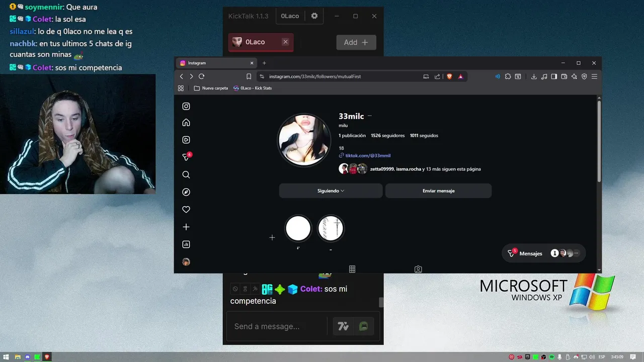Open the second story highlight
Image resolution: width=644 pixels, height=362 pixels.
click(331, 229)
